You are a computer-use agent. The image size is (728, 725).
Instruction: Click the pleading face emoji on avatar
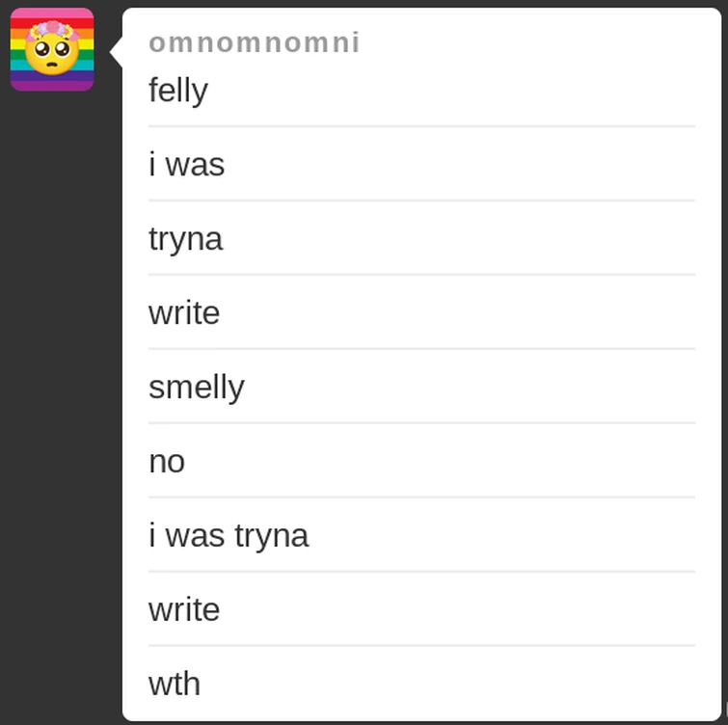pos(51,55)
